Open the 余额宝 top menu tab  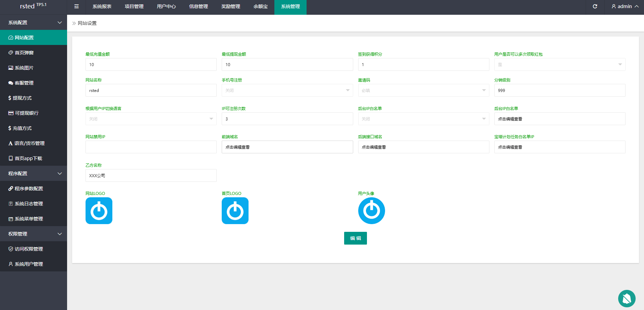tap(260, 7)
